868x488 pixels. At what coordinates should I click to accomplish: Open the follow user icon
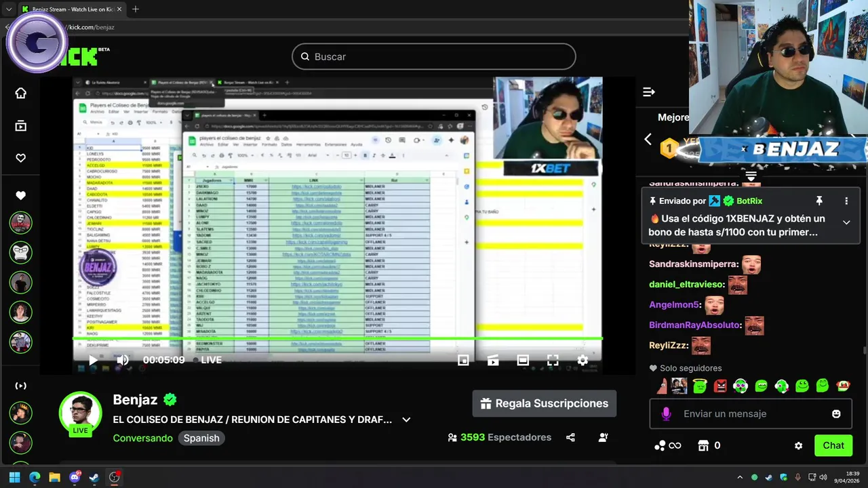tap(603, 438)
